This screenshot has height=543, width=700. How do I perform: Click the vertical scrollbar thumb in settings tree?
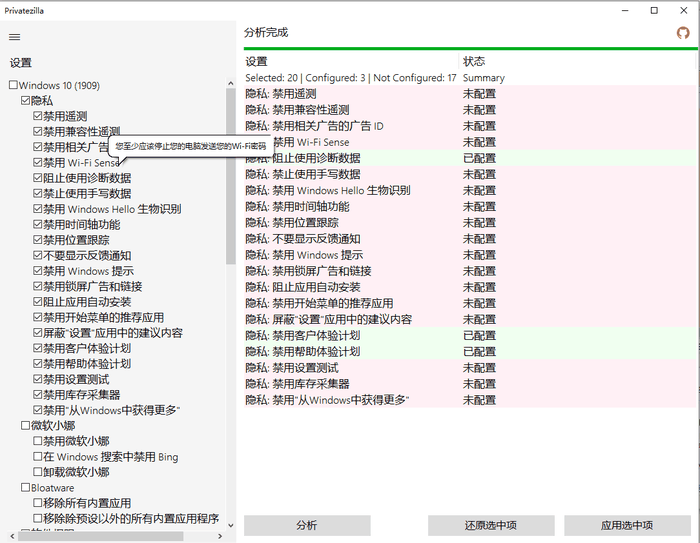230,176
